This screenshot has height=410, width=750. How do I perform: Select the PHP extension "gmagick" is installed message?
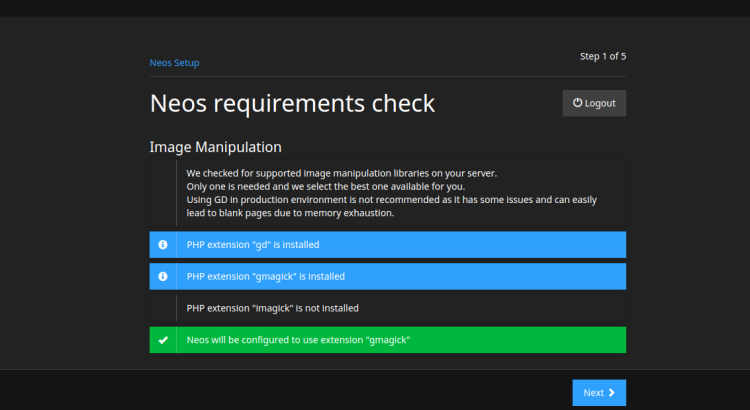tap(265, 276)
